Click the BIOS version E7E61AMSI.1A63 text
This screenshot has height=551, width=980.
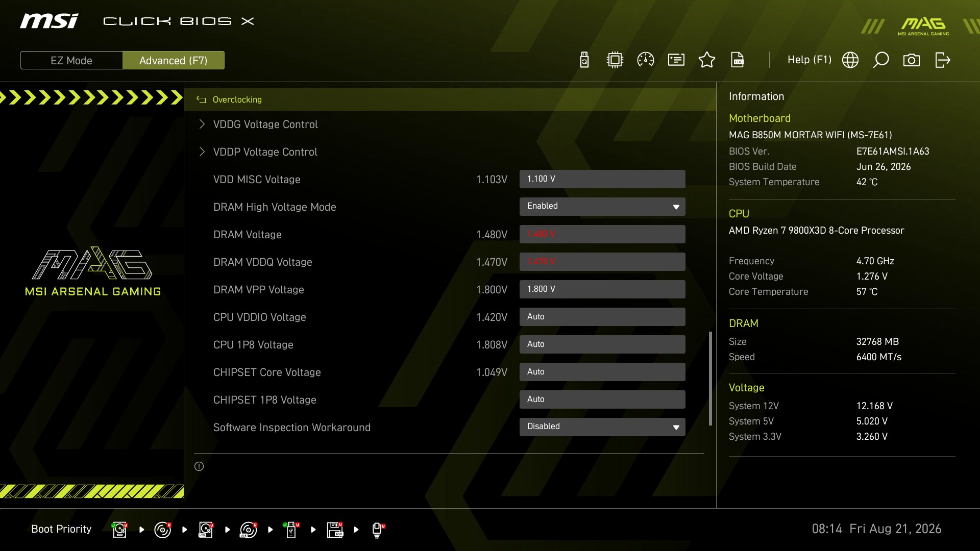pos(893,152)
